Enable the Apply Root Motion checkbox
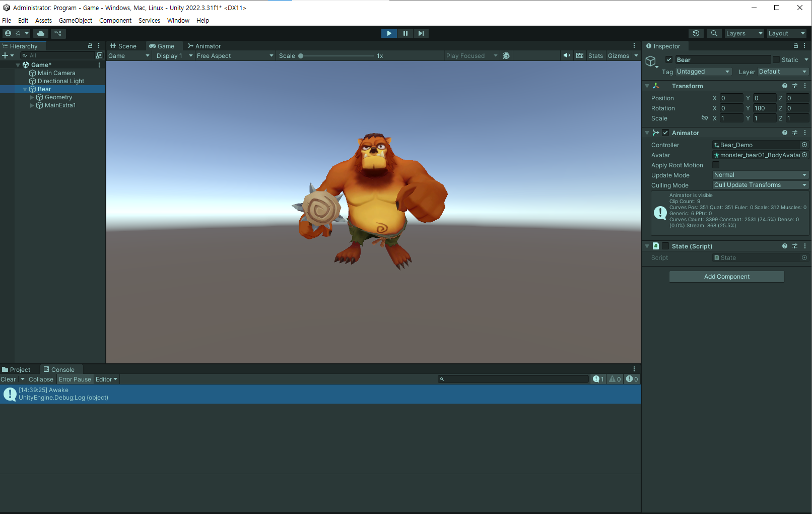This screenshot has height=514, width=812. pos(716,165)
